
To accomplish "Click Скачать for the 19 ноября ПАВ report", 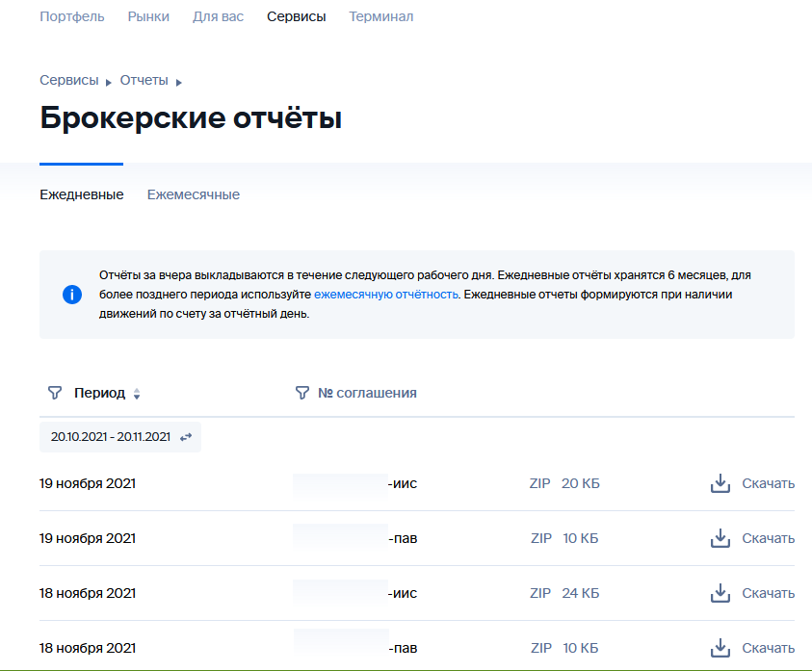I will point(768,538).
